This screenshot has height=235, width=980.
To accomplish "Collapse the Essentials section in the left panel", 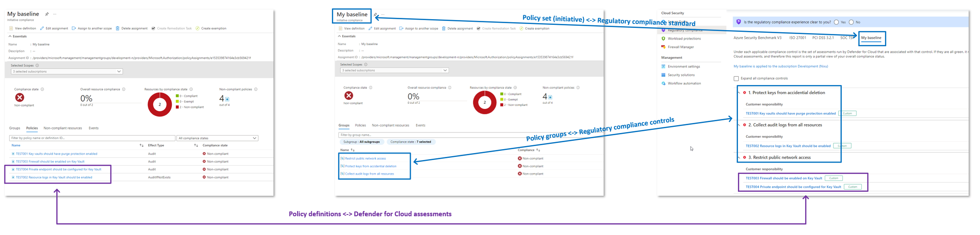I will 10,36.
